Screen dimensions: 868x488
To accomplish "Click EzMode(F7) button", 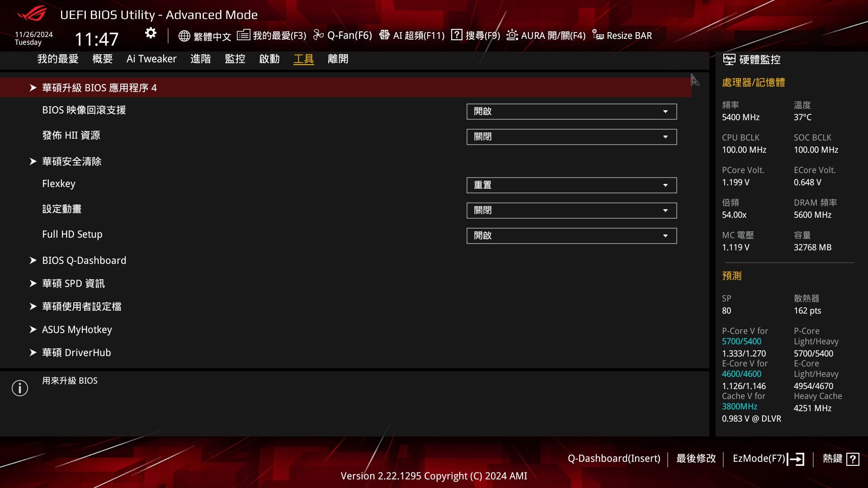I will point(769,459).
